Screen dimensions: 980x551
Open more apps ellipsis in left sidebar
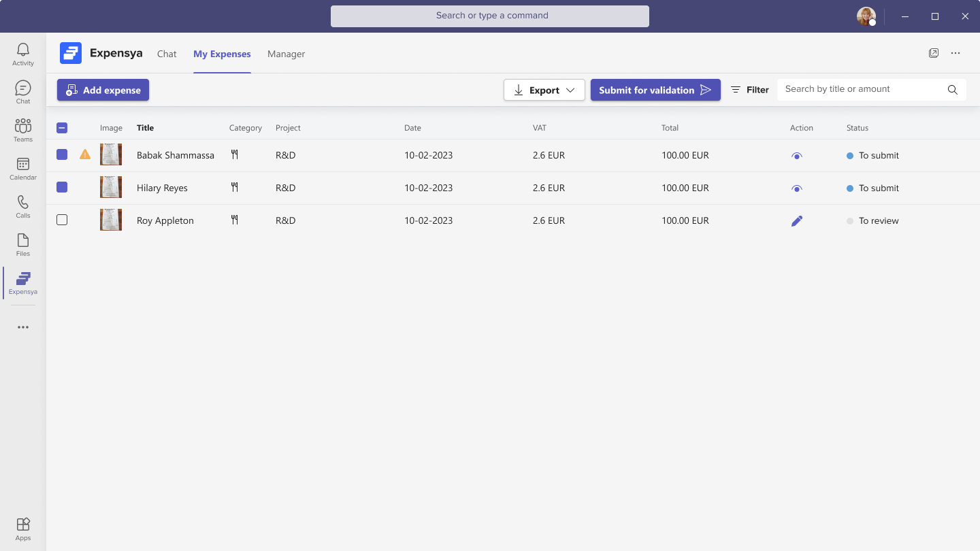pos(23,327)
